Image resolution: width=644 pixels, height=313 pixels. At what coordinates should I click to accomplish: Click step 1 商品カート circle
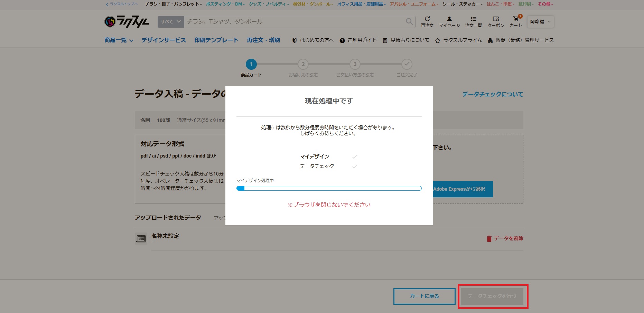[251, 64]
